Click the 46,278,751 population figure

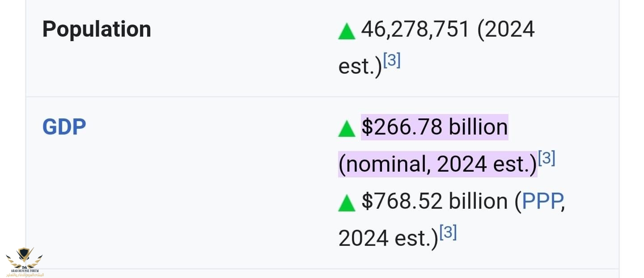tap(415, 30)
